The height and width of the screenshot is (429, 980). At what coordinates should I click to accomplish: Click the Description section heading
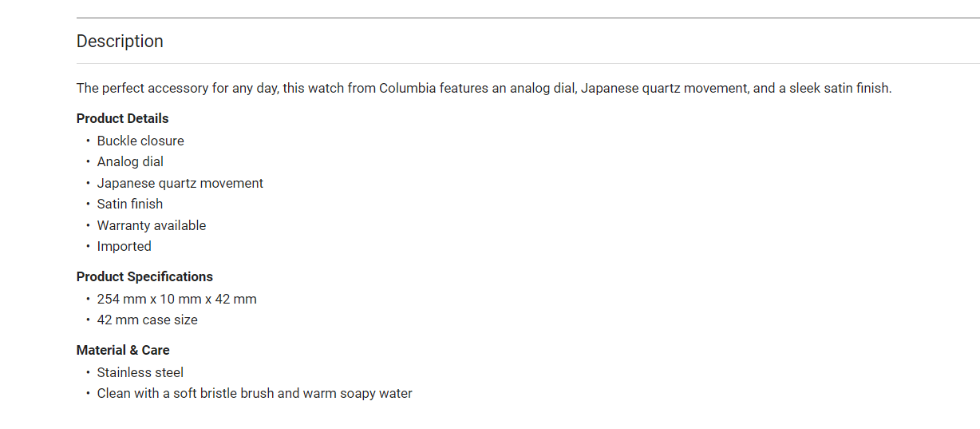coord(120,42)
